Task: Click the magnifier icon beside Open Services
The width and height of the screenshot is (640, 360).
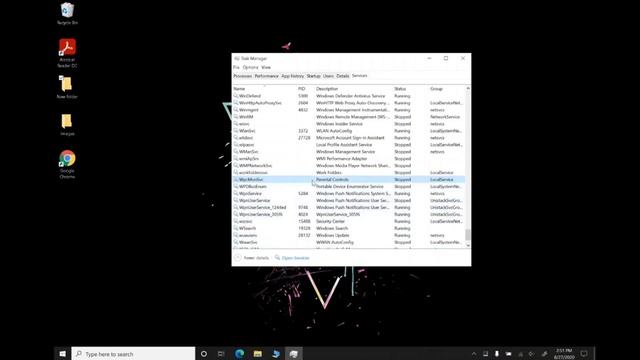Action: pyautogui.click(x=278, y=258)
